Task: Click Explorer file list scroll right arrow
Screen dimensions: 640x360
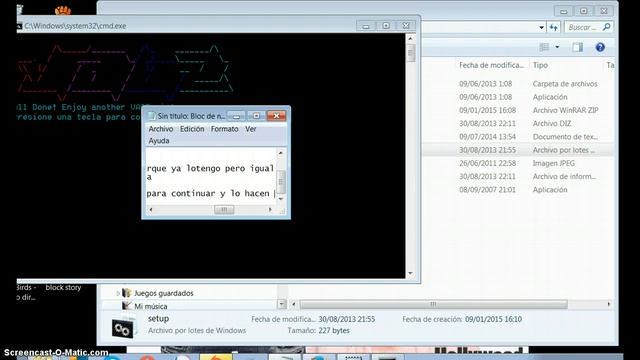Action: pos(609,304)
